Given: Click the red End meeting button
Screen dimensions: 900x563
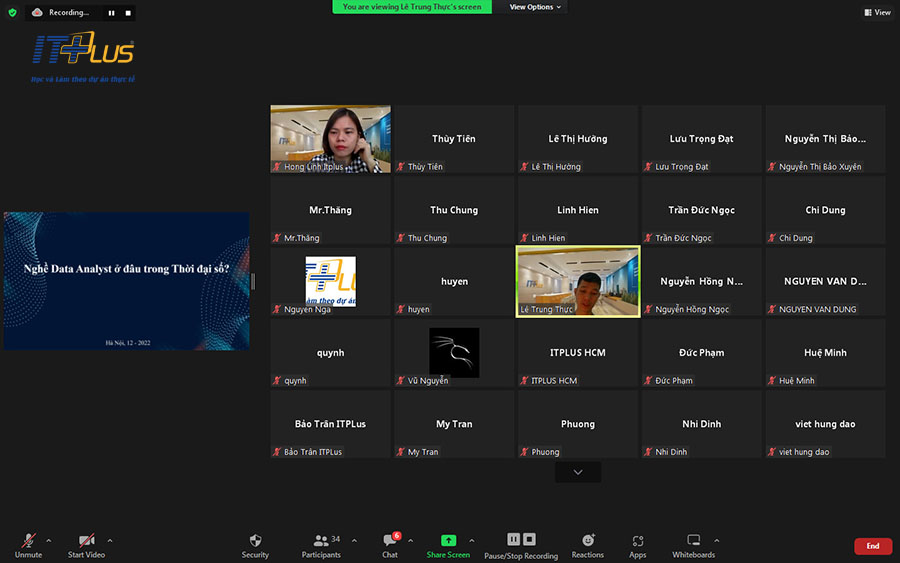Looking at the screenshot, I should click(872, 546).
